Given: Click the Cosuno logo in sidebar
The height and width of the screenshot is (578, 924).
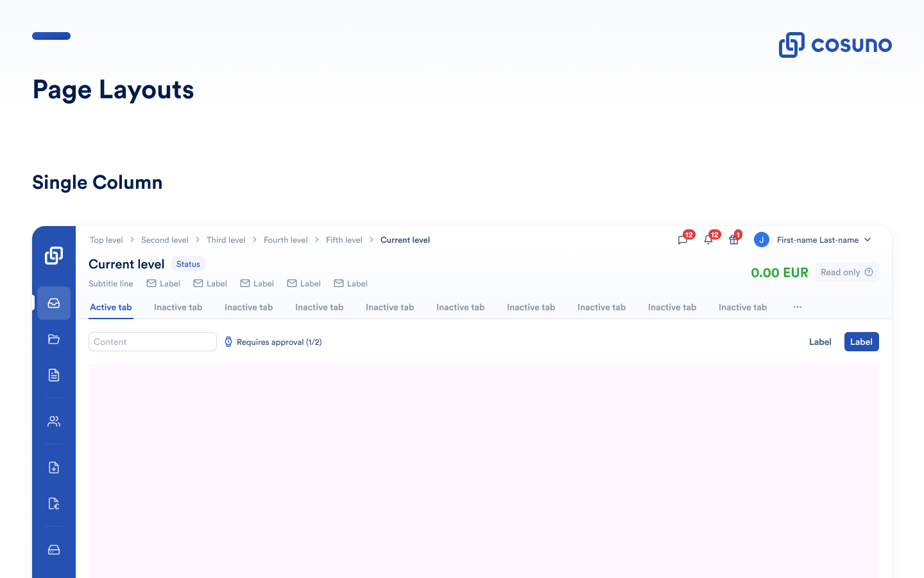Looking at the screenshot, I should point(54,256).
